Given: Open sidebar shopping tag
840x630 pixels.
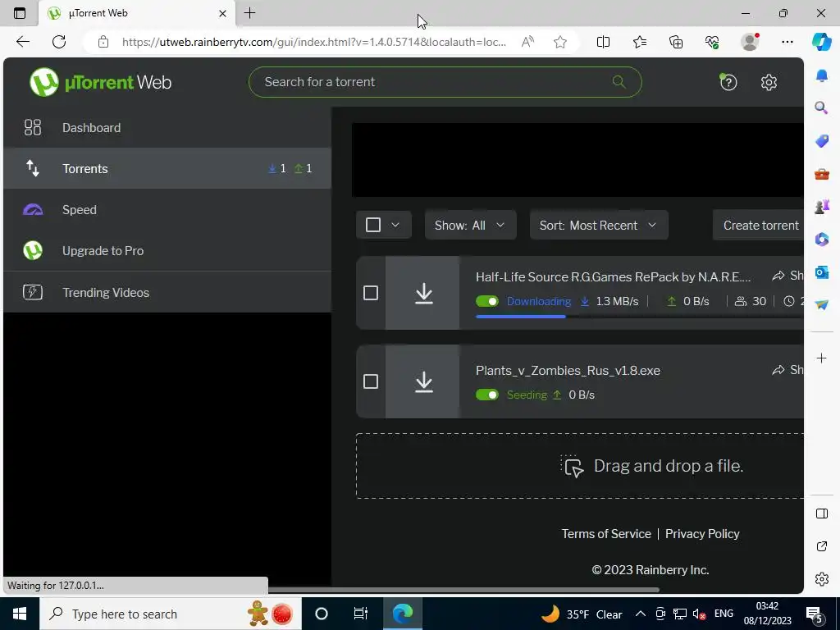Looking at the screenshot, I should click(821, 141).
